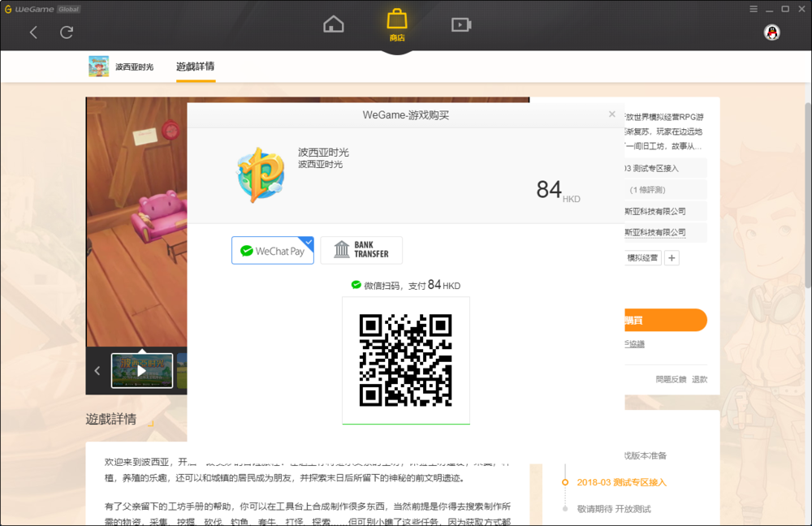Switch to the 遊戲詳情 tab
Screen dimensions: 812x526
click(x=195, y=67)
